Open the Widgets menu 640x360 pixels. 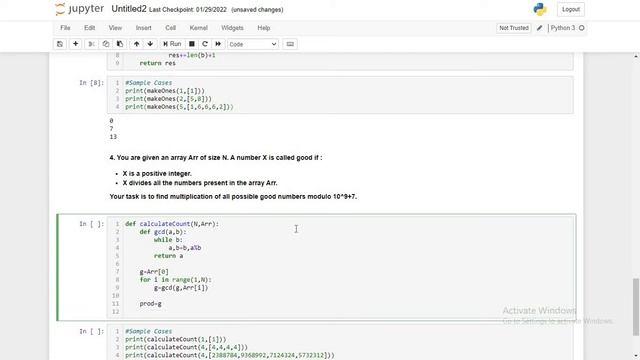[x=232, y=28]
